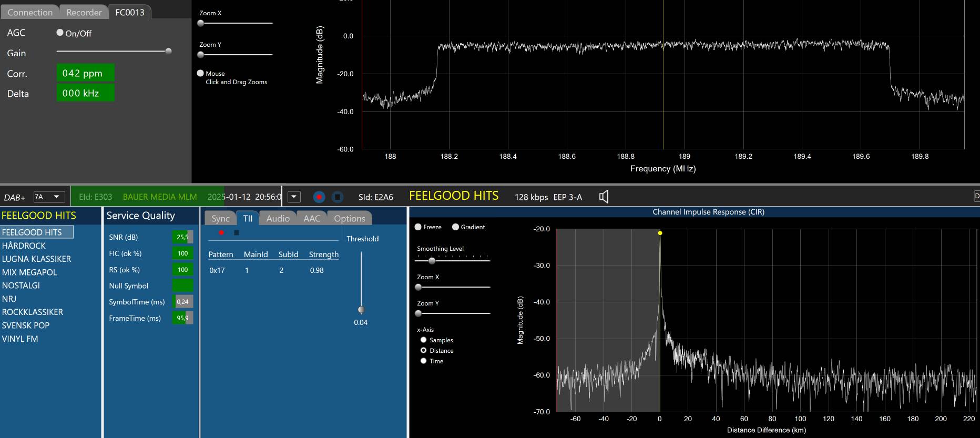Click the small TII stop square
980x438 pixels.
tap(237, 232)
